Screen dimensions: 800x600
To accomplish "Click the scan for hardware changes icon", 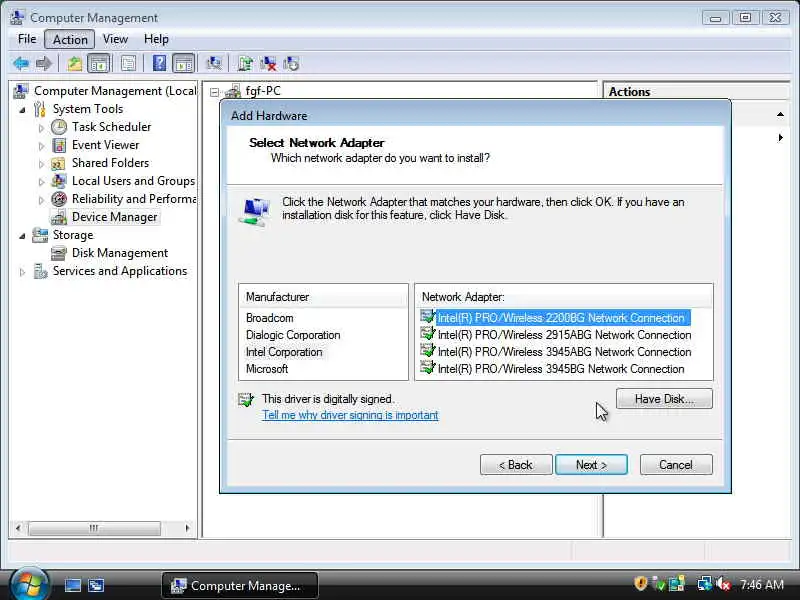I will 214,63.
